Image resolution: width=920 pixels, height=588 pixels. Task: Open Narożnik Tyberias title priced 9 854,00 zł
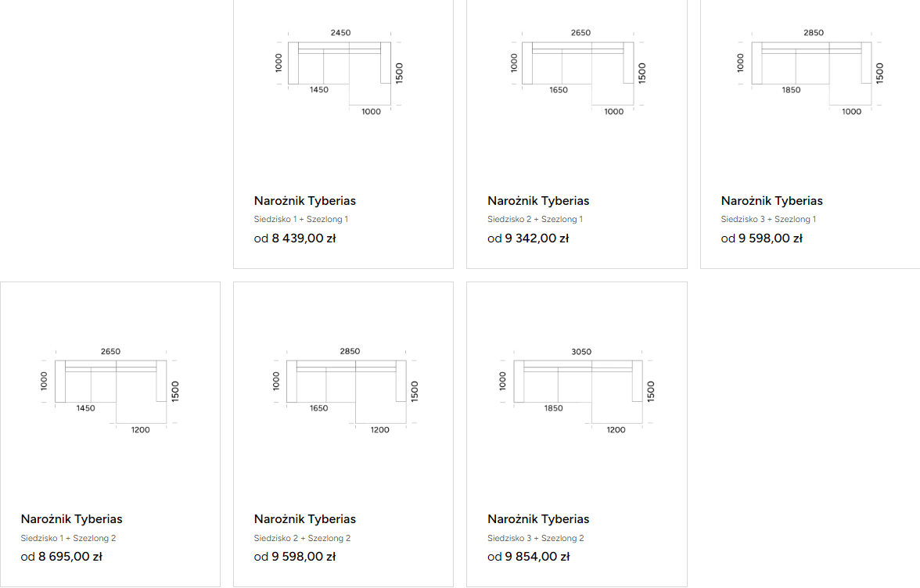coord(538,519)
